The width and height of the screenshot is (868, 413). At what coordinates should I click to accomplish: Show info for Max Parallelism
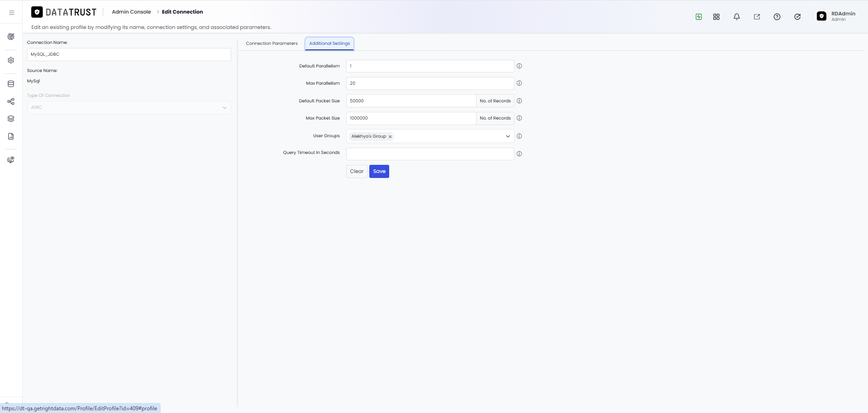pos(519,83)
